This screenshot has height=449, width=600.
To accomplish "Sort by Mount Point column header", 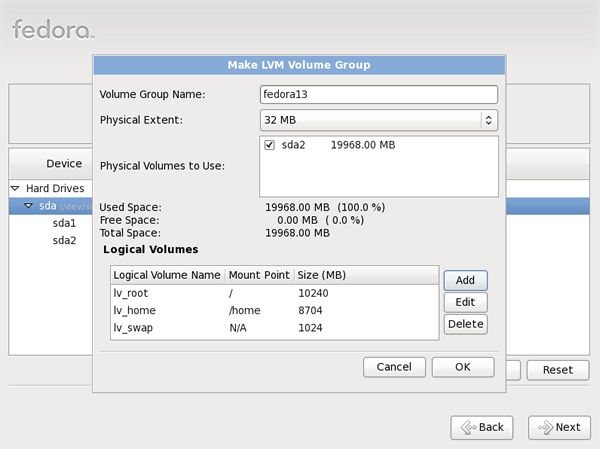I will tap(259, 275).
